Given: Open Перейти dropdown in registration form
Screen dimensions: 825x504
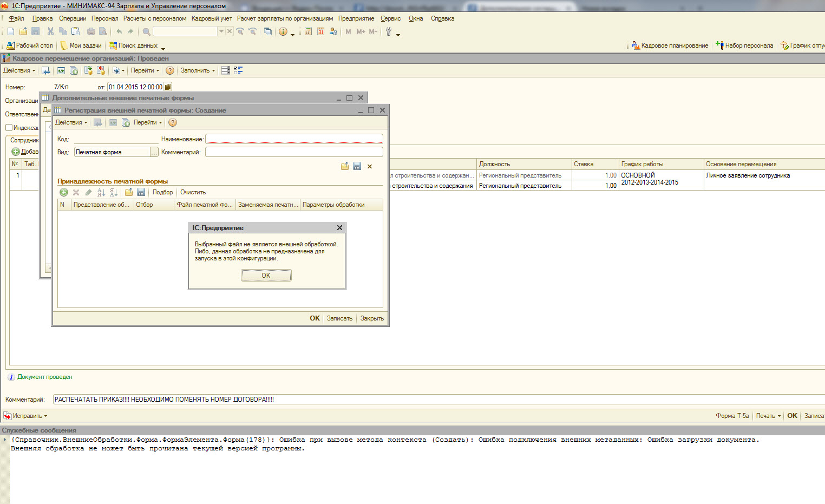Looking at the screenshot, I should click(x=148, y=122).
